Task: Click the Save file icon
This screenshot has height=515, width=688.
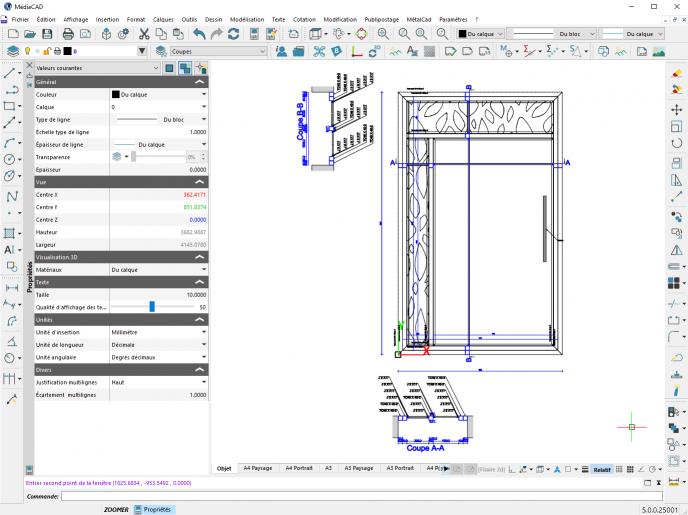Action: click(x=48, y=33)
